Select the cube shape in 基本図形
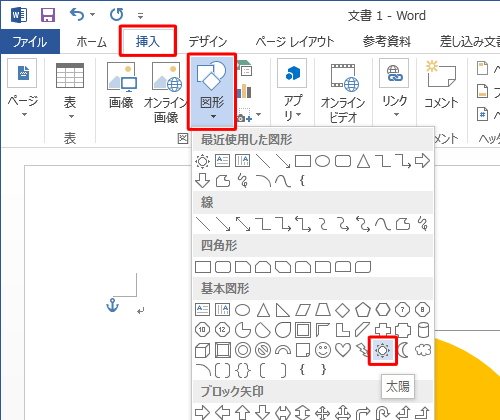The width and height of the screenshot is (500, 420). pos(202,350)
